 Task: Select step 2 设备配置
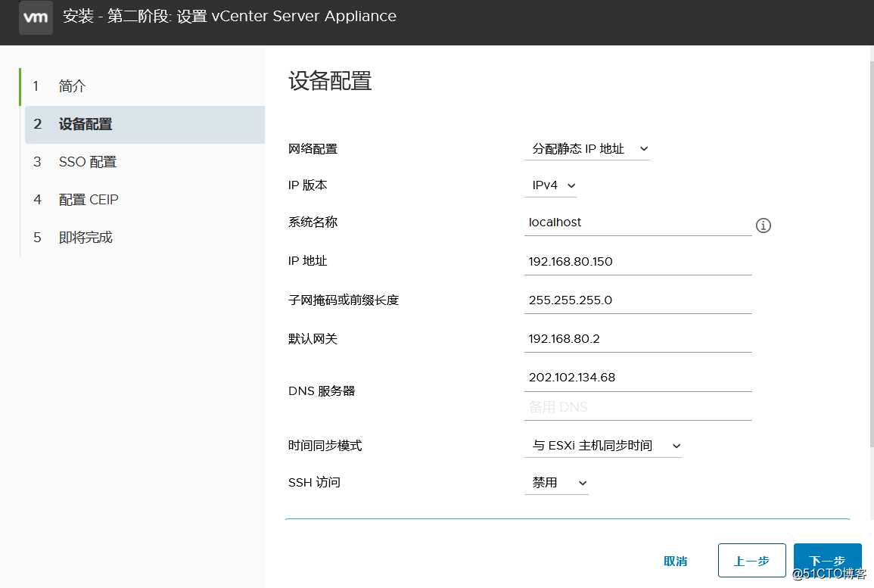point(145,124)
